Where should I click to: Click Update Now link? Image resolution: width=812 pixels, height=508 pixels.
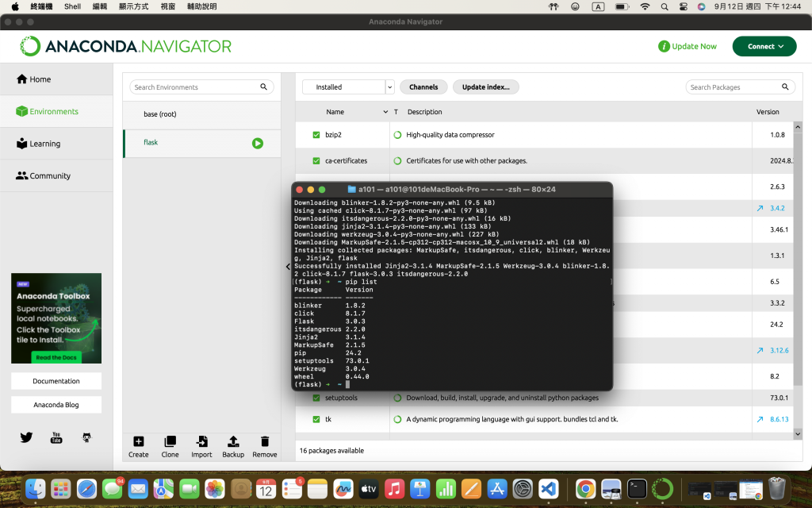[x=688, y=46]
